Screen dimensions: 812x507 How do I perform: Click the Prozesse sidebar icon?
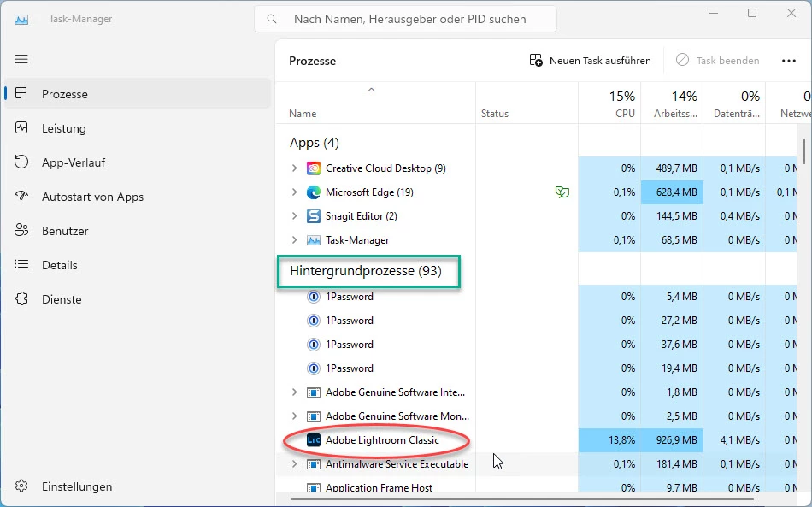click(x=21, y=94)
